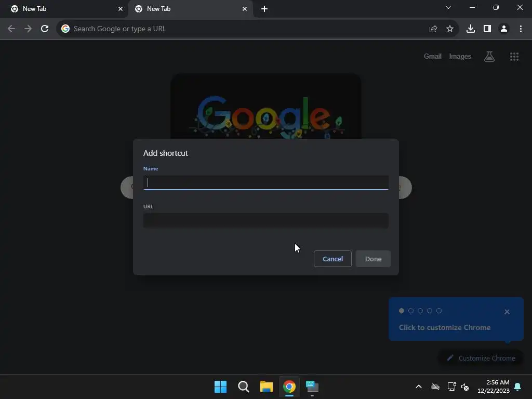Open the Images link
The width and height of the screenshot is (532, 399).
(460, 56)
